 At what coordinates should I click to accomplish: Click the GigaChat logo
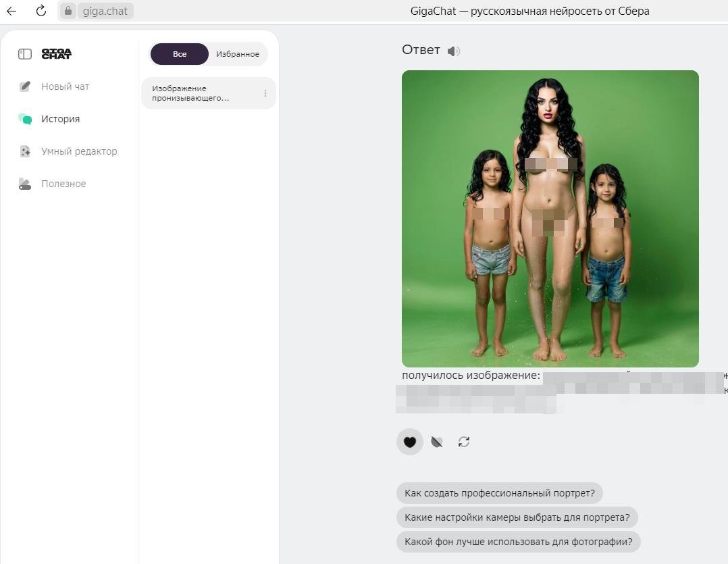pyautogui.click(x=57, y=54)
